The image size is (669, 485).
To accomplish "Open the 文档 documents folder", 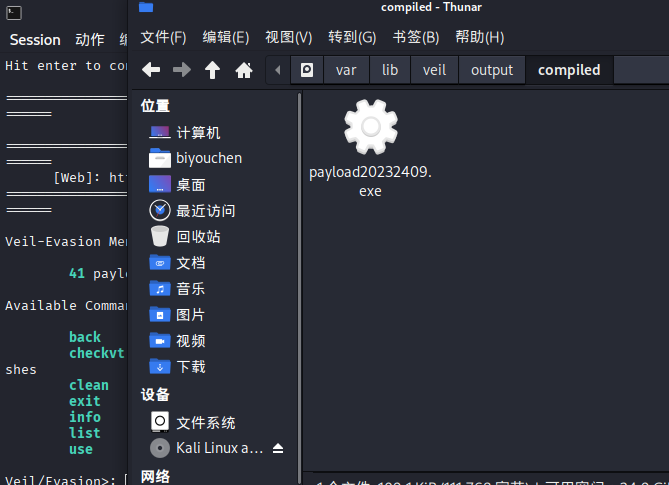I will 191,263.
